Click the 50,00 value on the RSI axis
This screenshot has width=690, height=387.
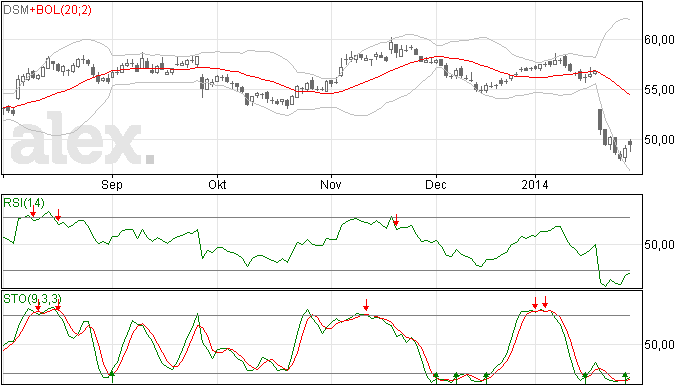pyautogui.click(x=659, y=244)
